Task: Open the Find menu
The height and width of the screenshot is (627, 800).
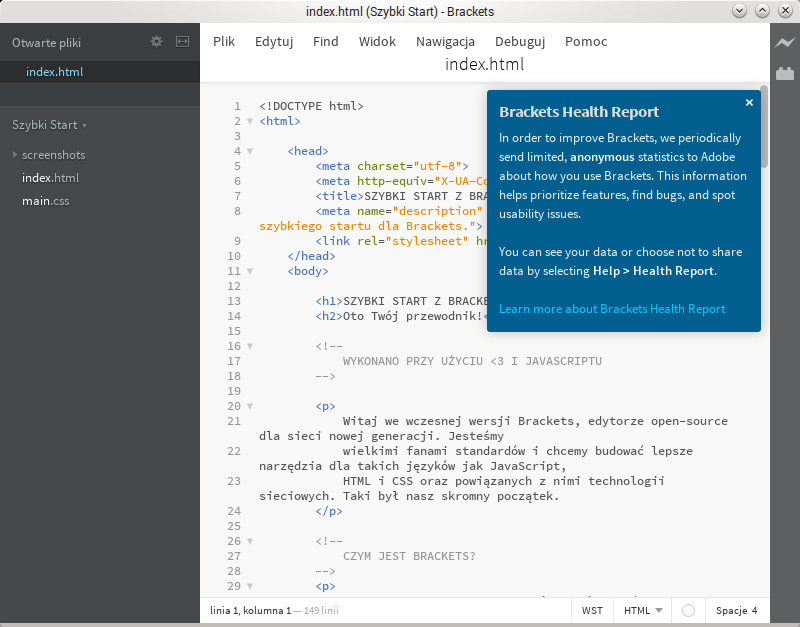Action: pos(326,41)
